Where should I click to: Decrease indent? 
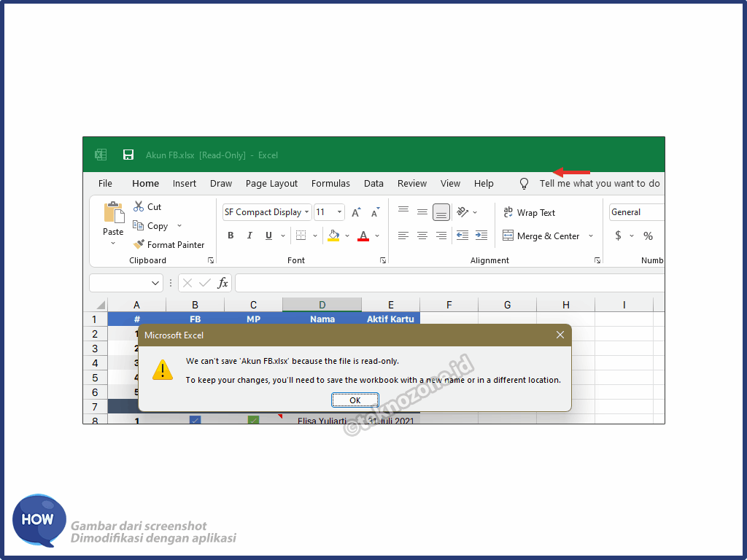[x=462, y=236]
